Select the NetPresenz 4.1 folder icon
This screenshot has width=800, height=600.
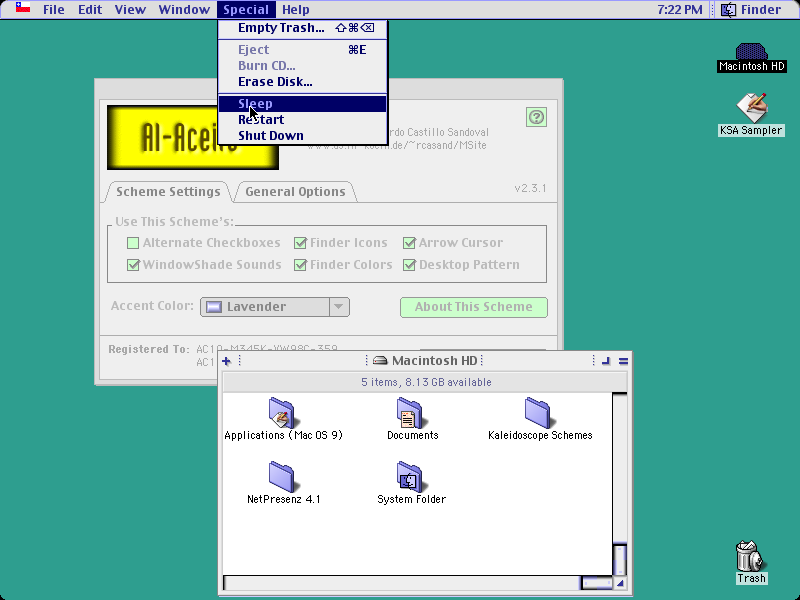tap(282, 477)
